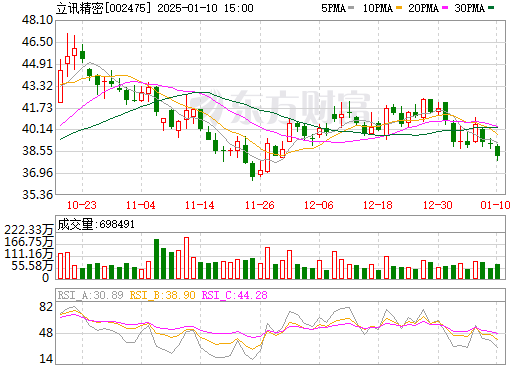Click the 11-04 date axis label
The width and height of the screenshot is (520, 365).
pyautogui.click(x=141, y=205)
